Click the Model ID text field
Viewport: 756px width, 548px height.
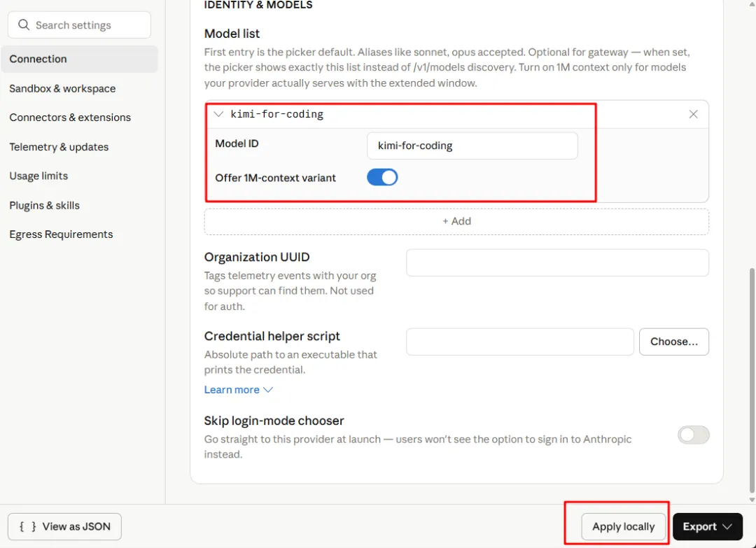tap(472, 146)
